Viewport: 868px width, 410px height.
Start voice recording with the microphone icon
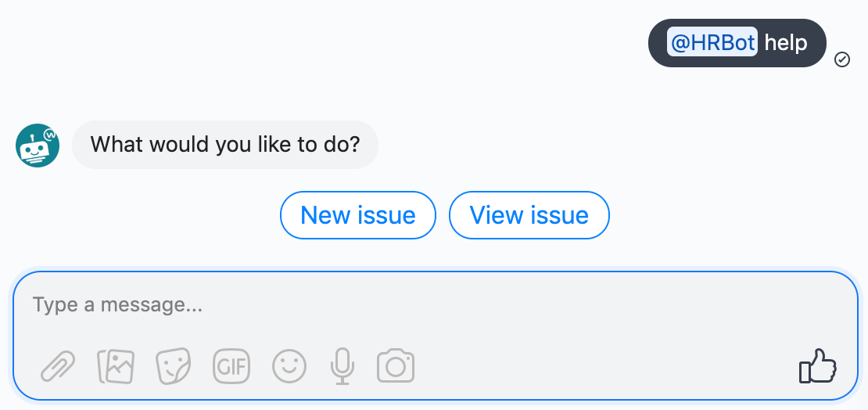(342, 365)
